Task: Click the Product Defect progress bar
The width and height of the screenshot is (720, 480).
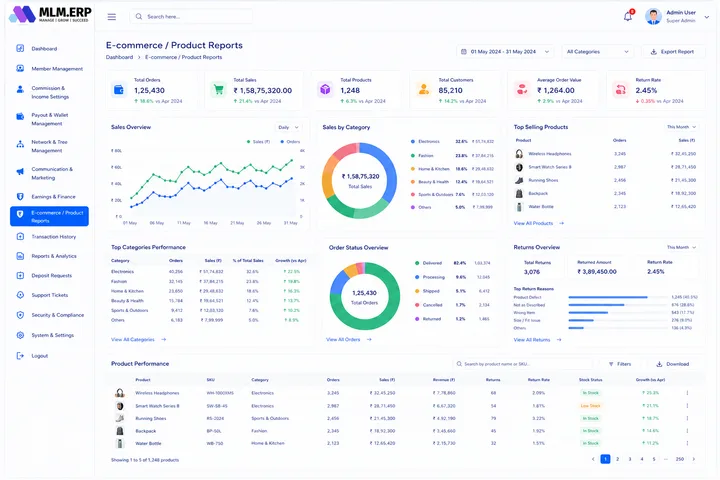Action: pyautogui.click(x=618, y=297)
